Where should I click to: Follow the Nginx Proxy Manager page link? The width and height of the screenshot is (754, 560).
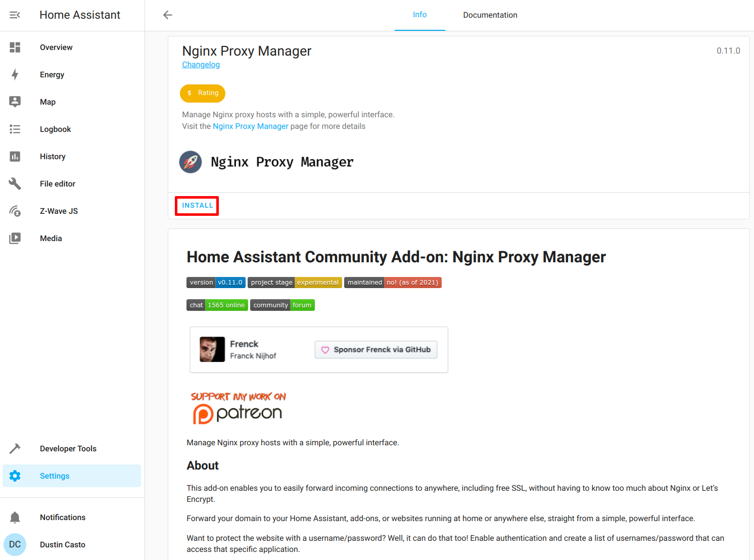(251, 126)
